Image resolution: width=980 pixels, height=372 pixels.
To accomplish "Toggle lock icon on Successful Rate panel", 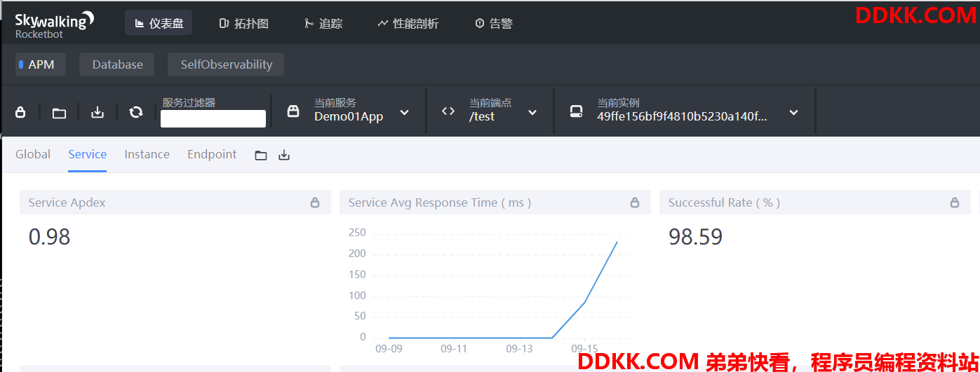I will coord(955,202).
